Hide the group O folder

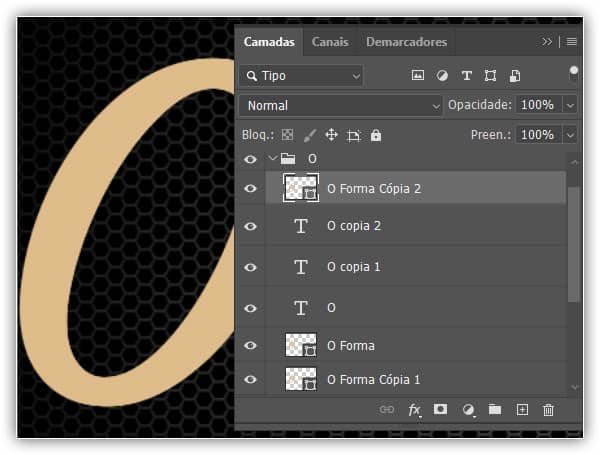pos(250,159)
